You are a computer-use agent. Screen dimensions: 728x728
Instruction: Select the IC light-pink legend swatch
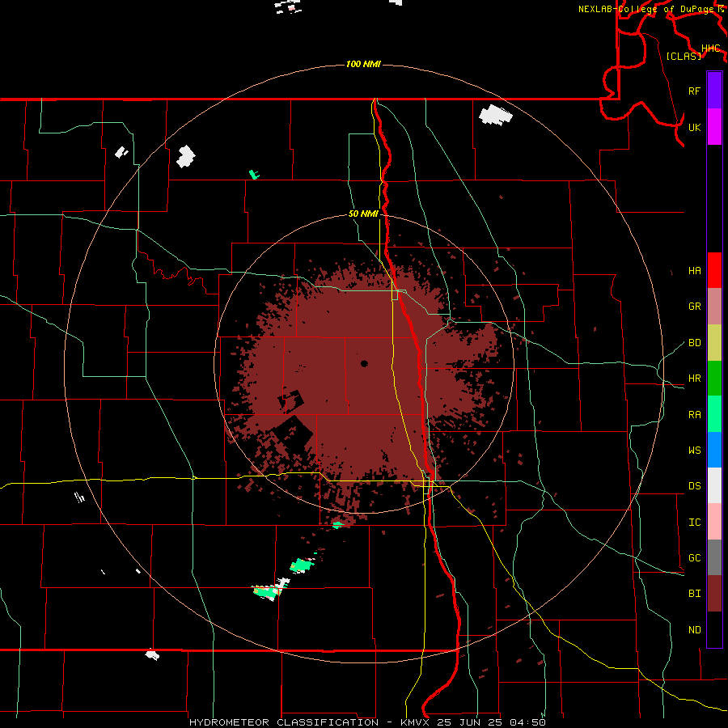click(x=714, y=522)
